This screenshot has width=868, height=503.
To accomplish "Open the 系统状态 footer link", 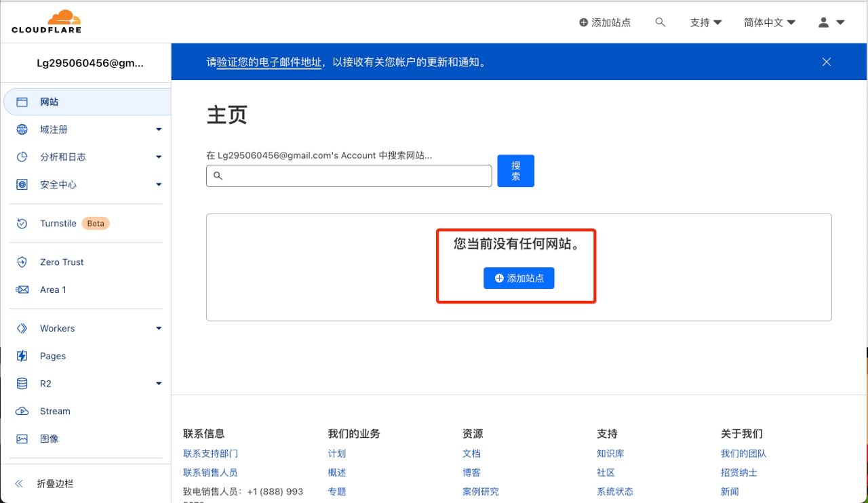I will pos(615,491).
